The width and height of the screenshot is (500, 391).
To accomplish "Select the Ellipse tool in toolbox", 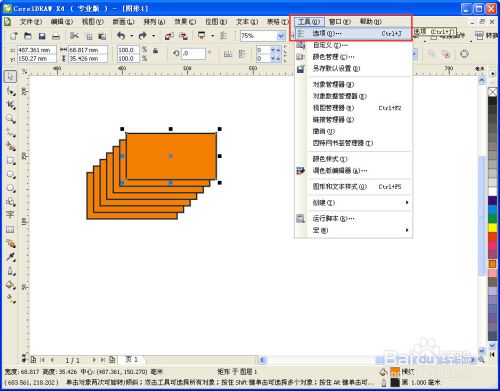I will pyautogui.click(x=10, y=174).
